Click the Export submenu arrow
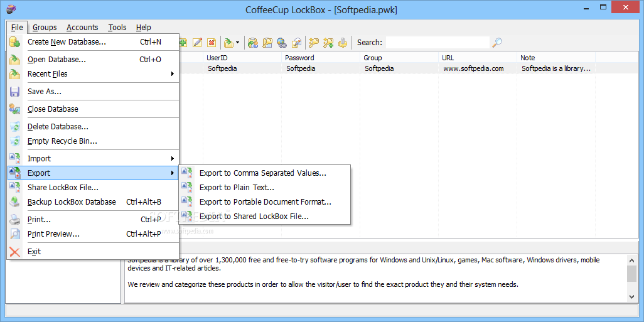This screenshot has width=644, height=322. pos(173,173)
